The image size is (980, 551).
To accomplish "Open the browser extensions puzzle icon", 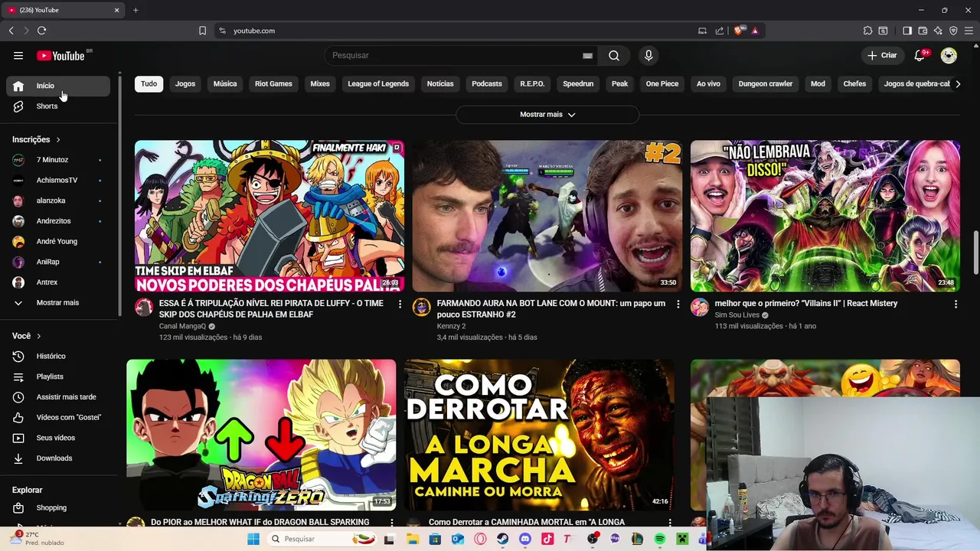I will click(867, 31).
